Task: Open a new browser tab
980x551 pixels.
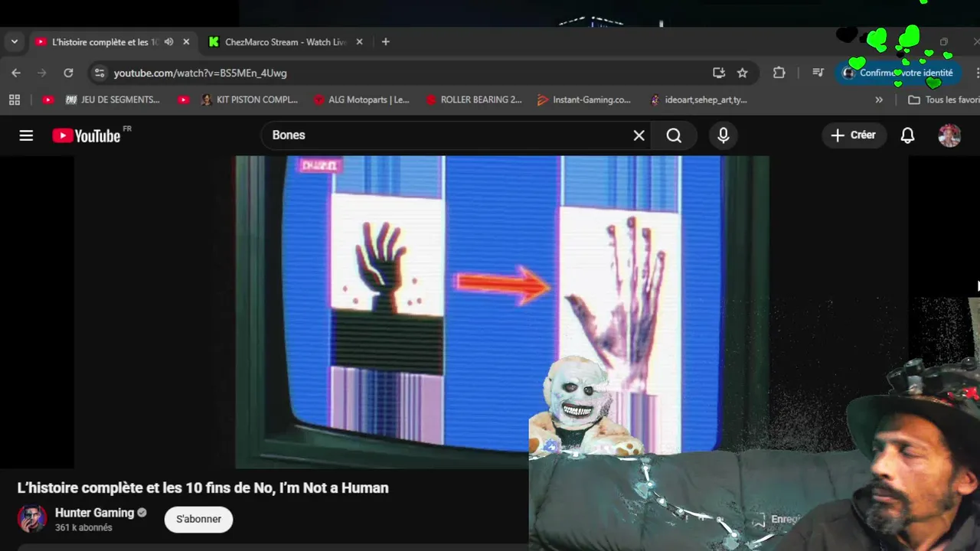Action: [385, 42]
